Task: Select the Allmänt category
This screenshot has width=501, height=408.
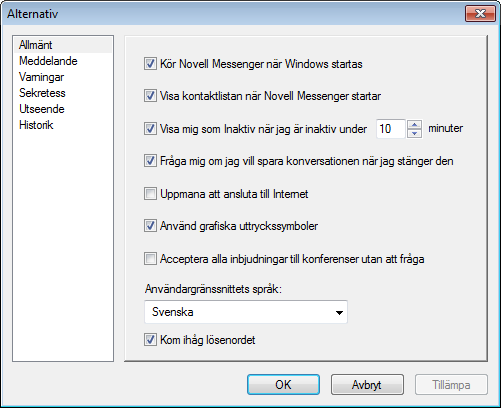Action: click(x=63, y=45)
